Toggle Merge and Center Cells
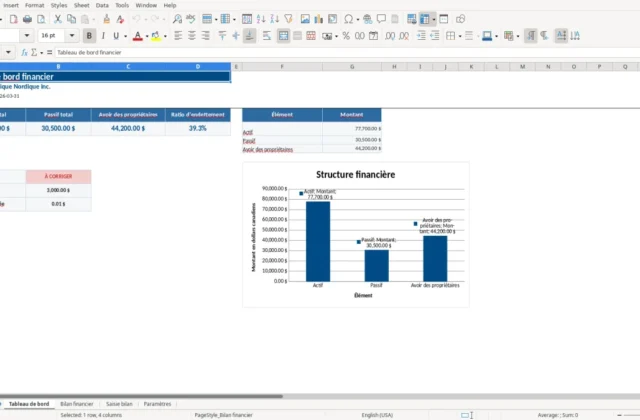The width and height of the screenshot is (640, 420). tap(283, 36)
